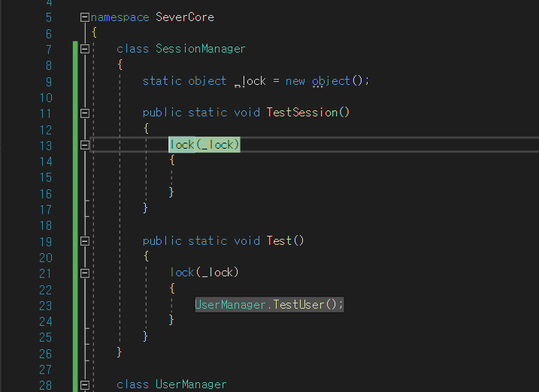Click the lock(_lock) statement on line 21
539x392 pixels.
pyautogui.click(x=204, y=273)
